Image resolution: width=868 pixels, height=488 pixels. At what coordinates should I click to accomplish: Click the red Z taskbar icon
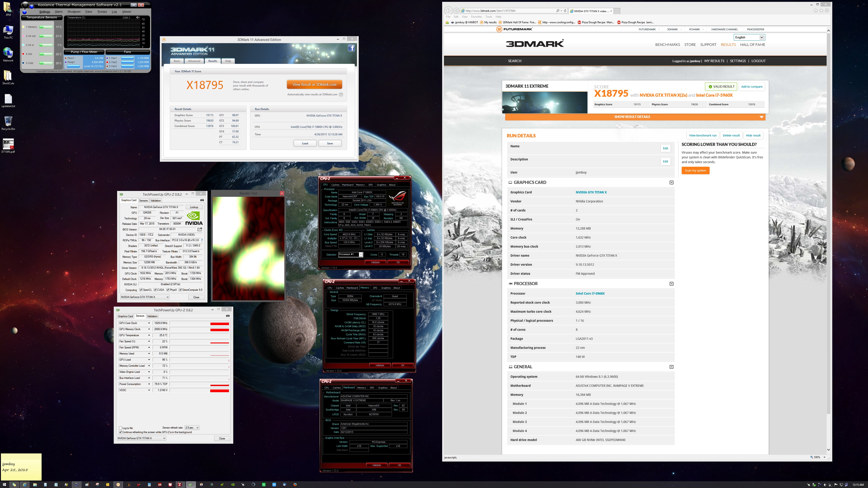[180, 485]
